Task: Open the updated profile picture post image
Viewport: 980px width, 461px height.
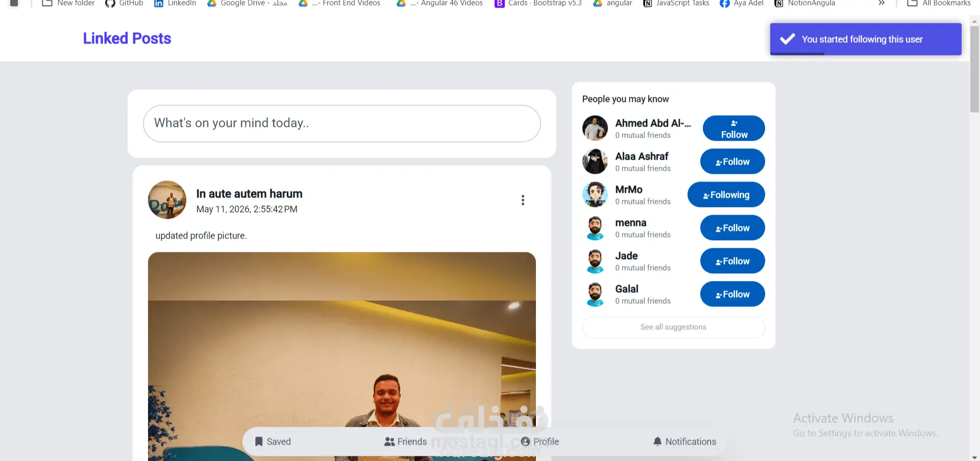Action: coord(342,356)
